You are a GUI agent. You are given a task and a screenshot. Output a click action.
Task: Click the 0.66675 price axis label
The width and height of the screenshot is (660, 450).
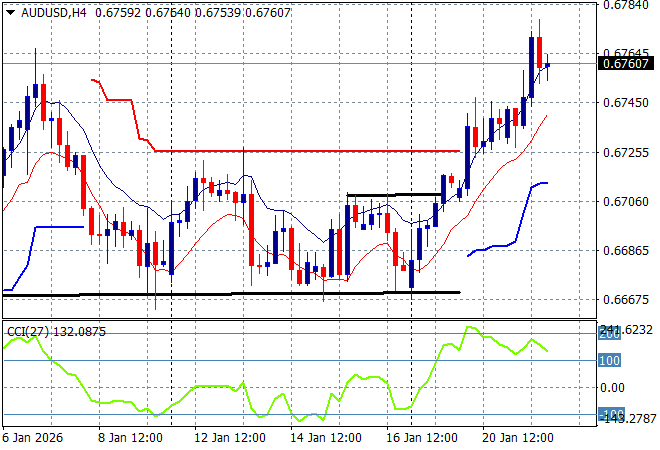click(625, 300)
